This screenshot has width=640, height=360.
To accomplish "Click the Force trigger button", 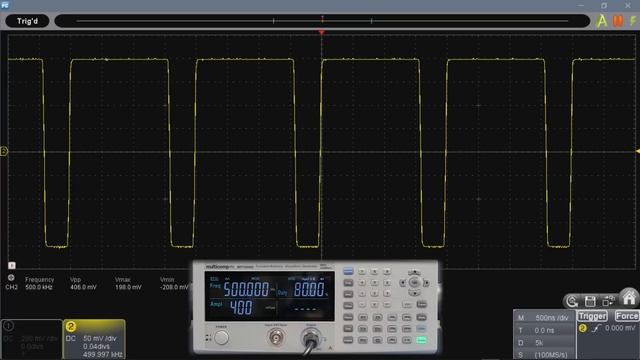I will [627, 316].
